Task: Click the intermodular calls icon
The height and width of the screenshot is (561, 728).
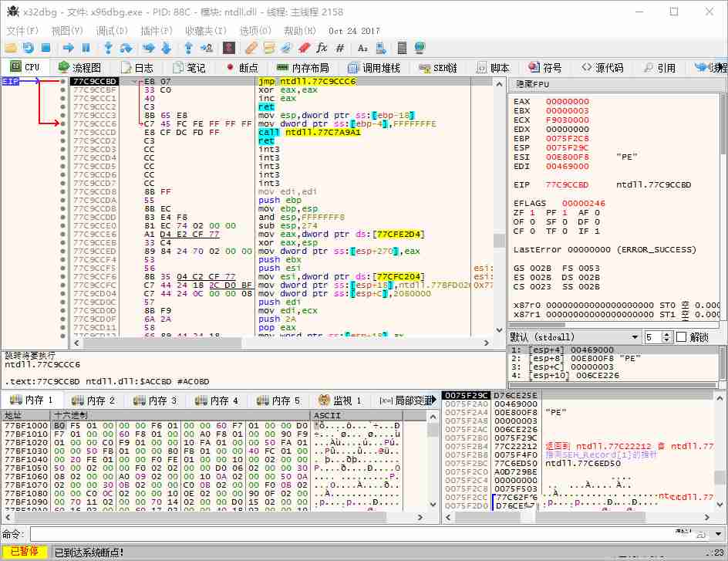Action: point(381,48)
